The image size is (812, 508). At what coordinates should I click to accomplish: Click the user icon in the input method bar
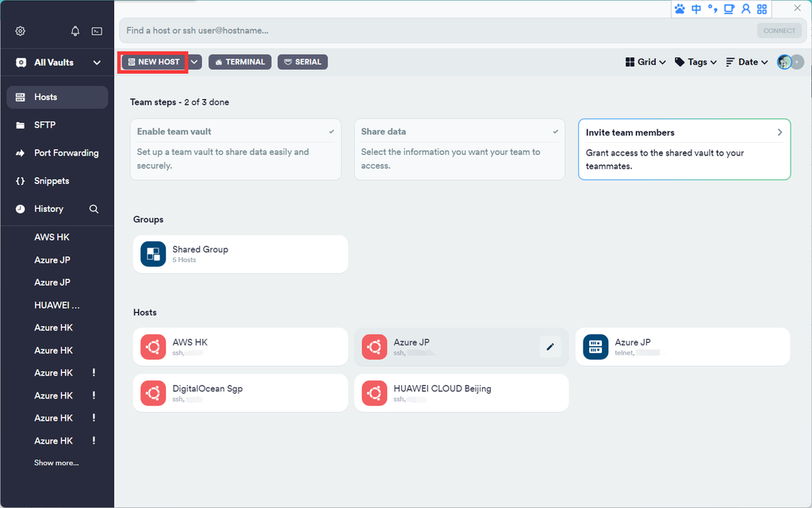[x=745, y=9]
